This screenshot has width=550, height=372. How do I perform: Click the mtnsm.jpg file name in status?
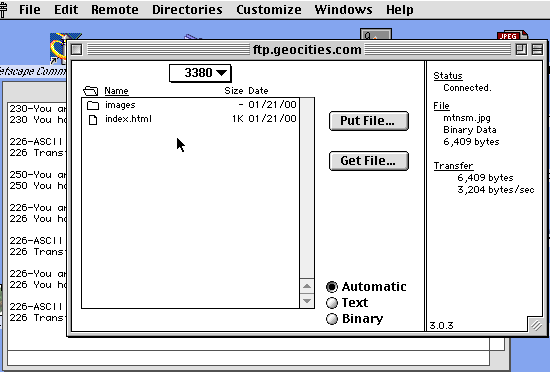pos(467,118)
